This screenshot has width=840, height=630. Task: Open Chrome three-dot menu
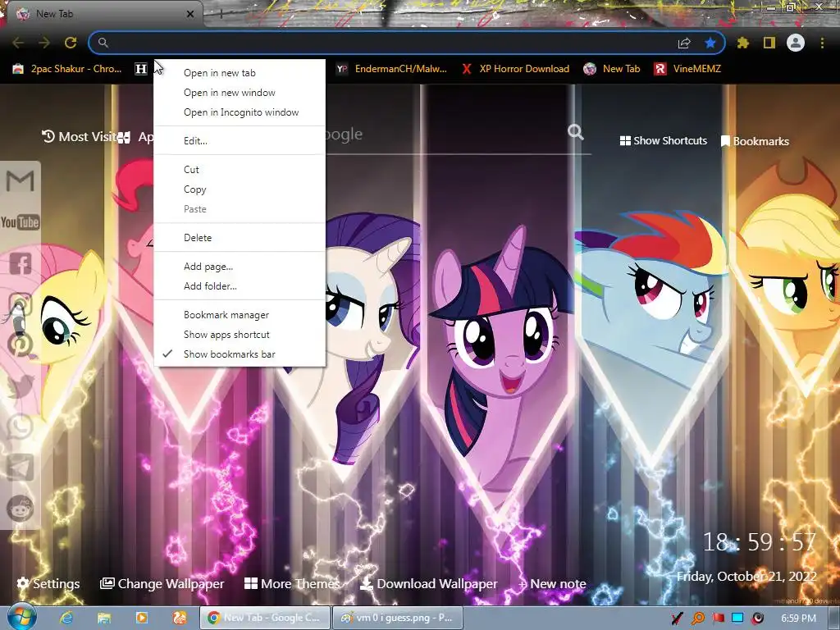pyautogui.click(x=822, y=43)
